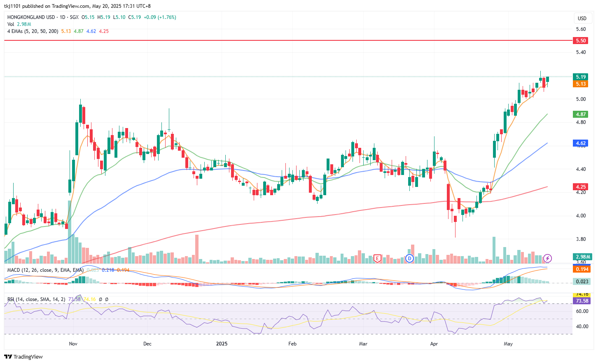Click the Feb label on time axis
The height and width of the screenshot is (364, 598).
tap(292, 344)
